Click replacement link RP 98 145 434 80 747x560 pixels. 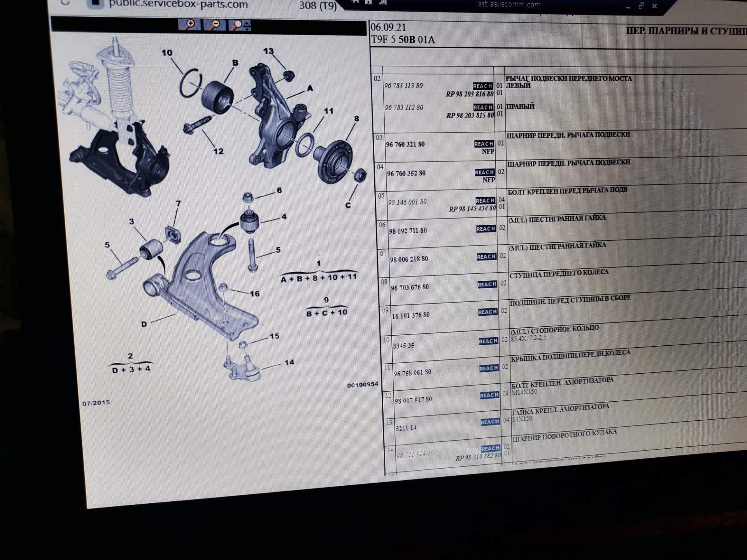click(472, 209)
